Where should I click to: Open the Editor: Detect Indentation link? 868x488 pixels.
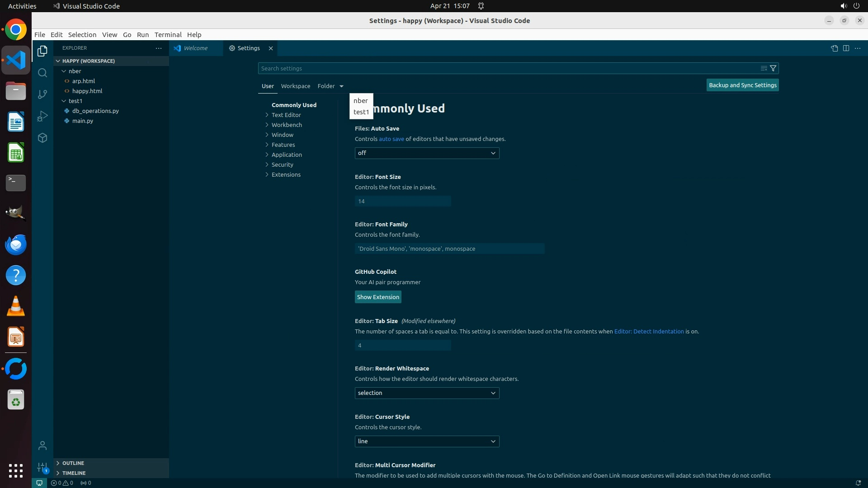[649, 331]
